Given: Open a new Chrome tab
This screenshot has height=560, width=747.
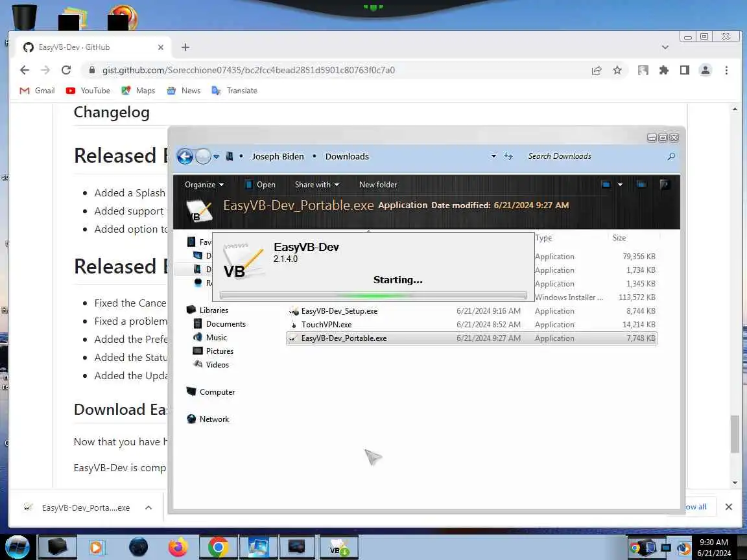Looking at the screenshot, I should (x=185, y=47).
